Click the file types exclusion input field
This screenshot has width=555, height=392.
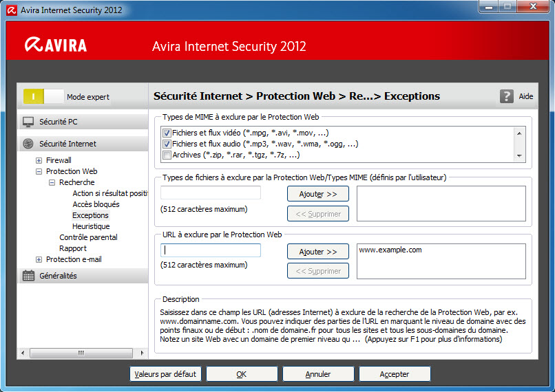click(211, 193)
